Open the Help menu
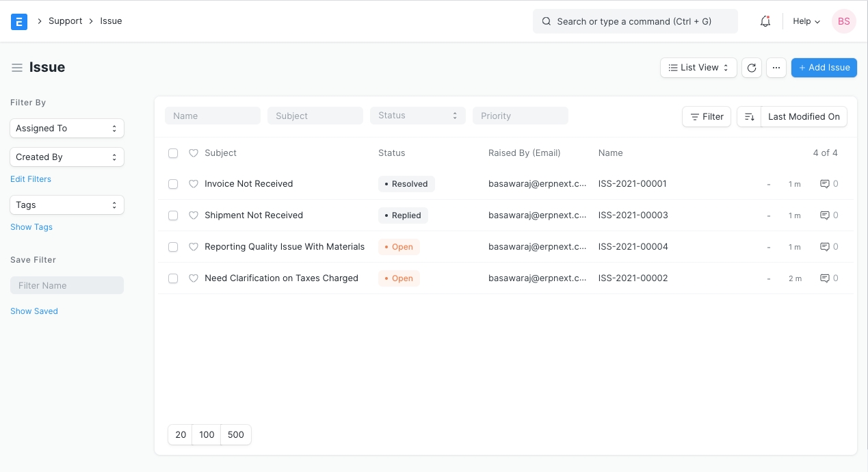The image size is (868, 472). (806, 21)
